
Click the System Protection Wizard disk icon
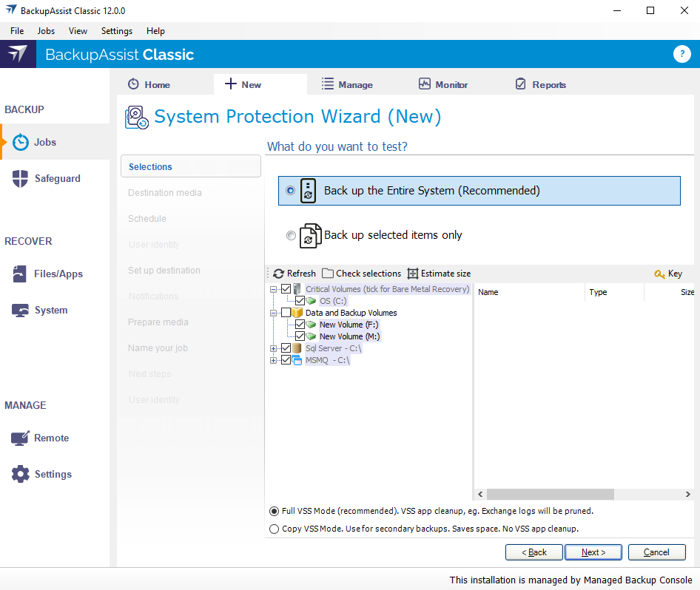[x=137, y=118]
